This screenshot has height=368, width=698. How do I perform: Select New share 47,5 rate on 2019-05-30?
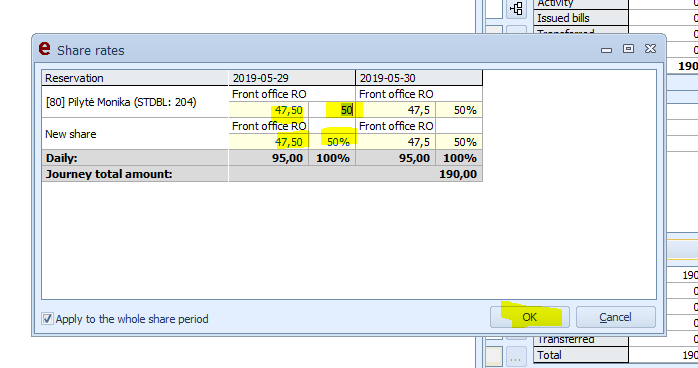point(396,142)
